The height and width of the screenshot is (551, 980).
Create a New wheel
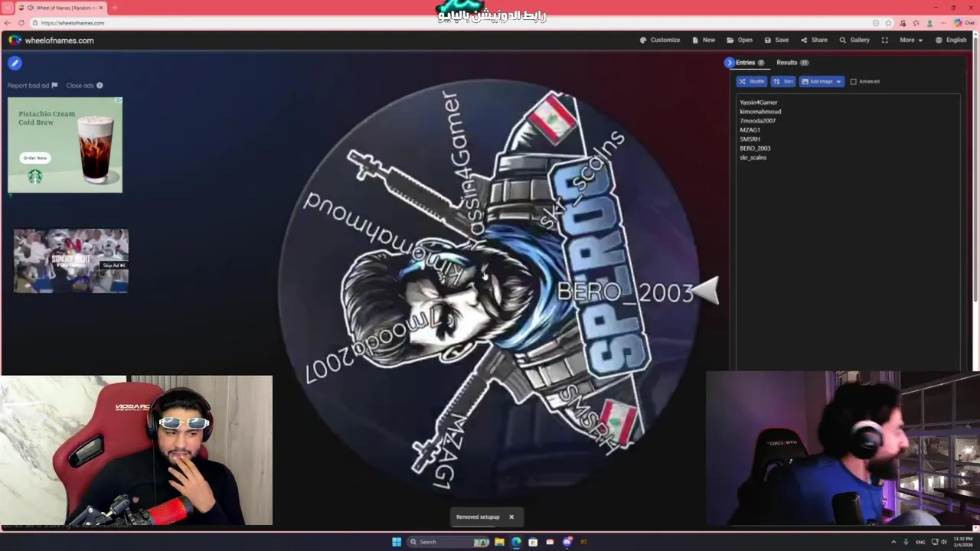click(704, 40)
